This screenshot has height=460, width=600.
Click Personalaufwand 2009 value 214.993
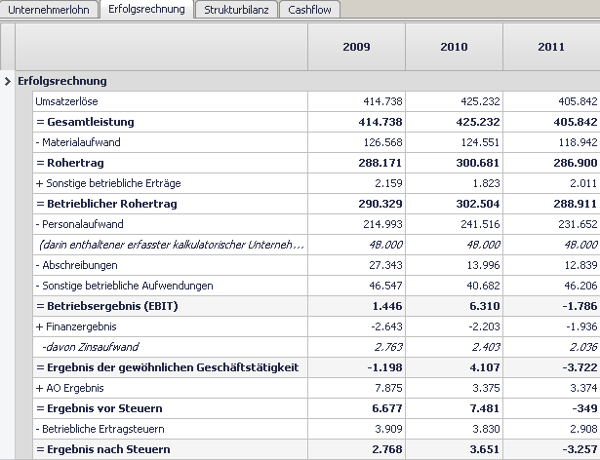383,224
